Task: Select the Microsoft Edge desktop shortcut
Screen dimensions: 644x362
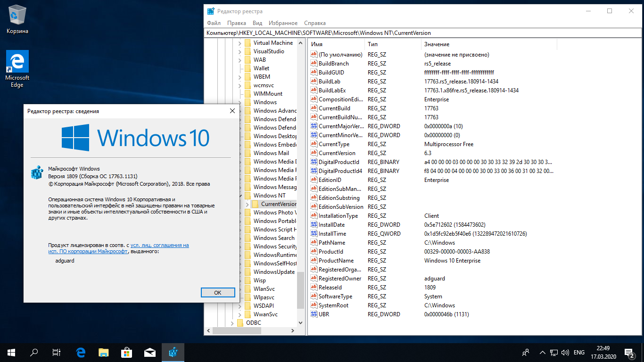Action: click(x=17, y=69)
